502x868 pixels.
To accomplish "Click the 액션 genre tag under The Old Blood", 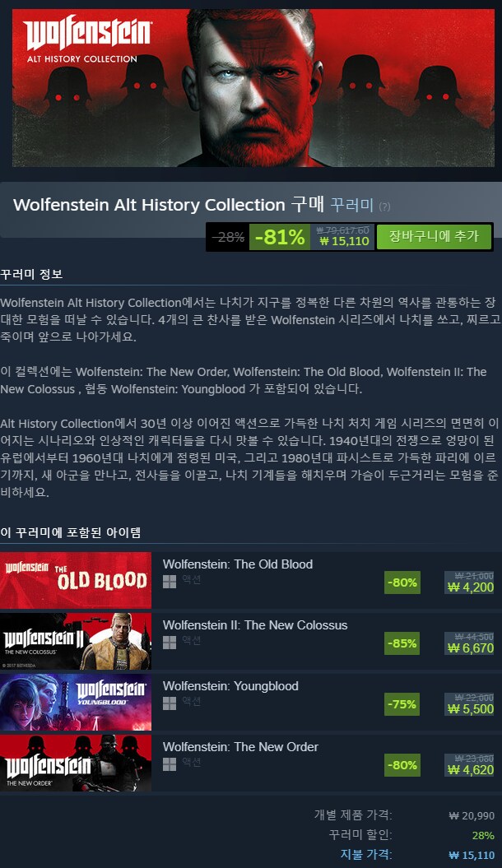I will point(192,580).
